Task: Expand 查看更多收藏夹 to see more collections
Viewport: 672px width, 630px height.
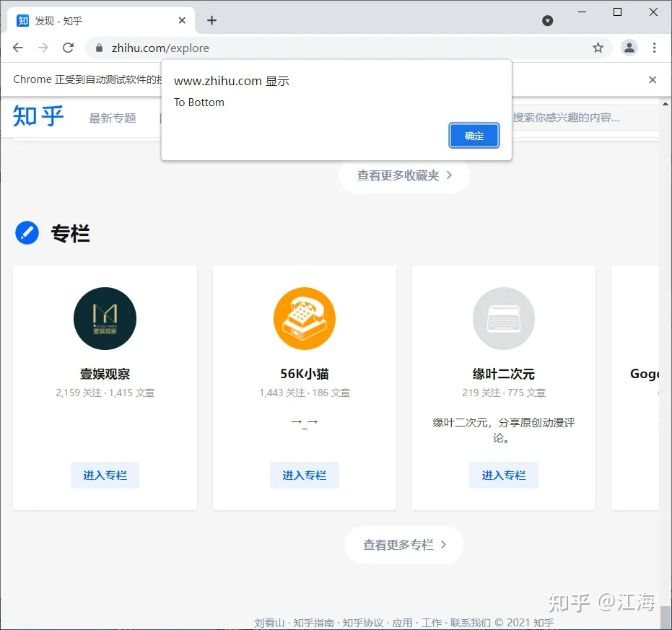Action: (x=403, y=175)
